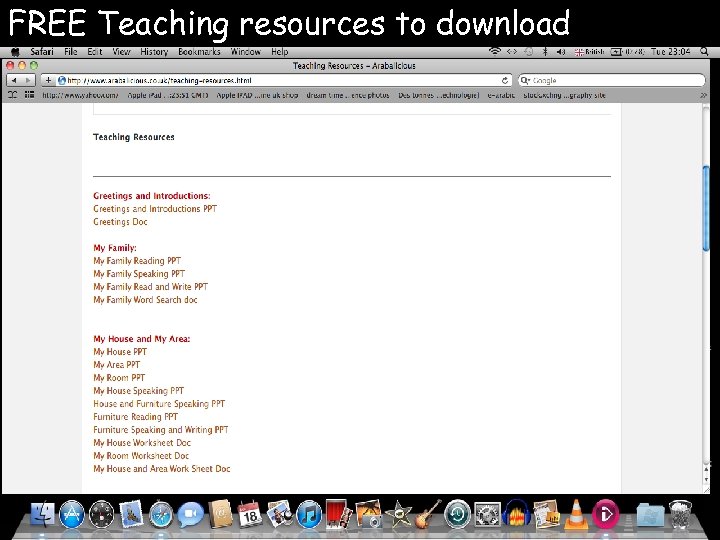Open the File menu
720x540 pixels.
click(x=71, y=51)
